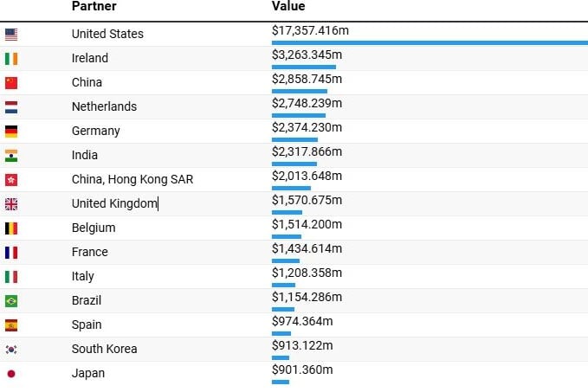The image size is (588, 392).
Task: Click the United Kingdom partner text
Action: pyautogui.click(x=114, y=203)
